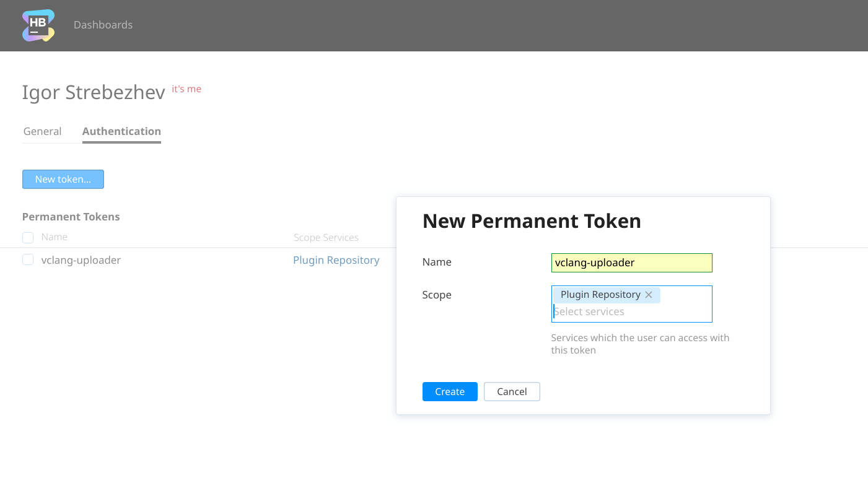Viewport: 868px width, 491px height.
Task: Switch to the General tab
Action: 42,131
